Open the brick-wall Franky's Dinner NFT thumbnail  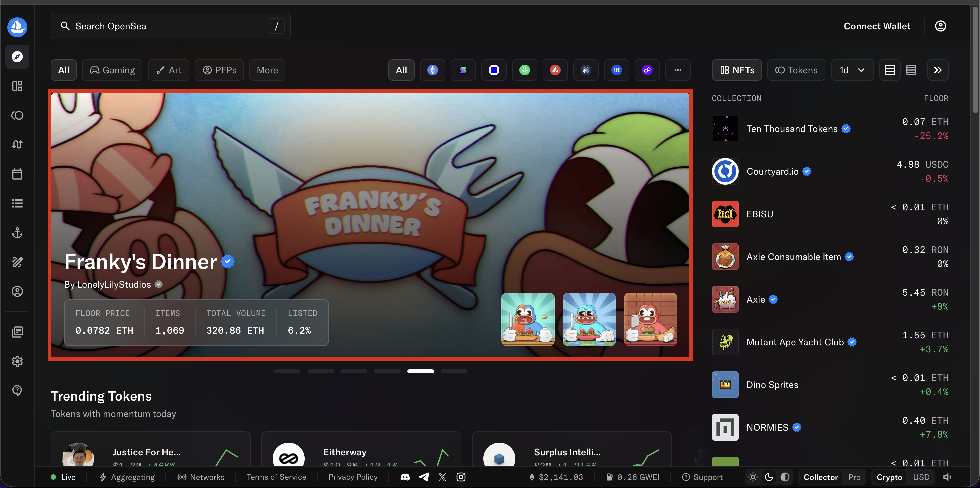point(651,319)
